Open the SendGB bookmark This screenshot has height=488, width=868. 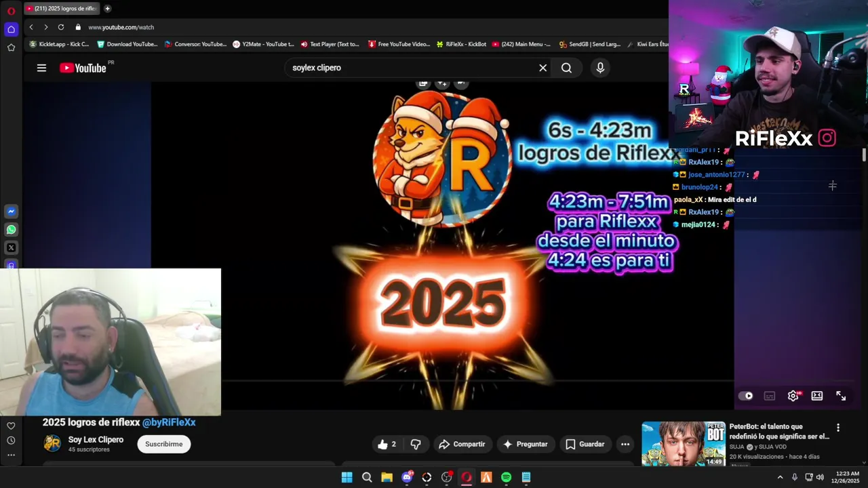[x=590, y=44]
